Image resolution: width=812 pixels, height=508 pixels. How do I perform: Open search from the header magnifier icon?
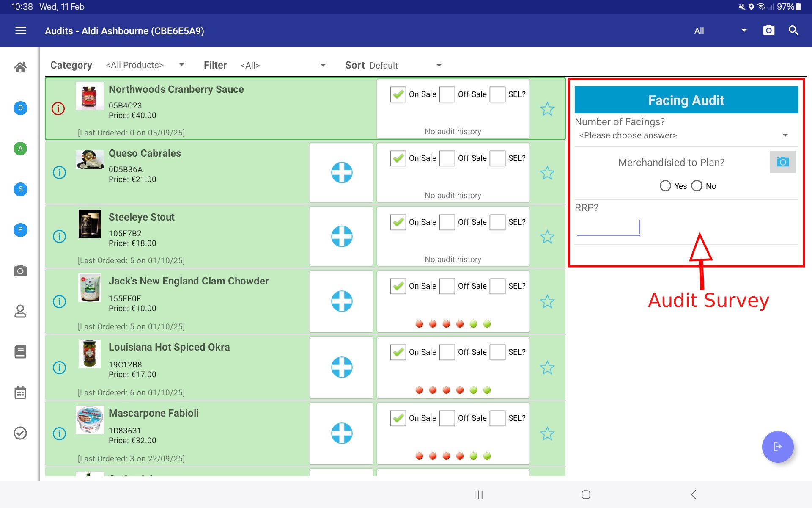[x=793, y=30]
